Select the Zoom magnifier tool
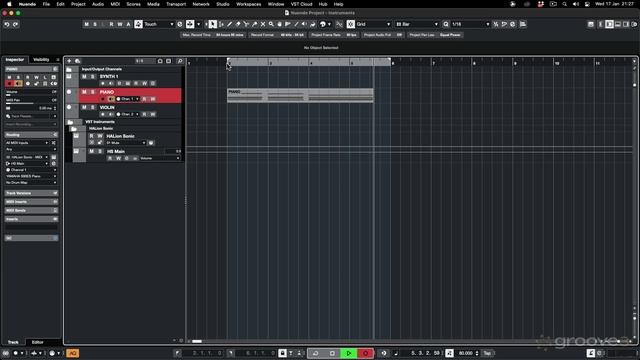Viewport: 640px width, 360px height. click(271, 24)
